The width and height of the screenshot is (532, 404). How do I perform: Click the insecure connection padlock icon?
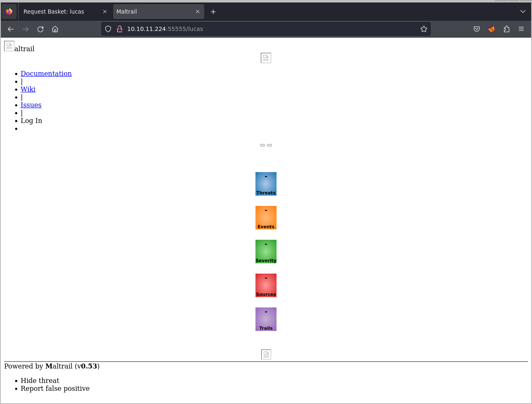119,29
